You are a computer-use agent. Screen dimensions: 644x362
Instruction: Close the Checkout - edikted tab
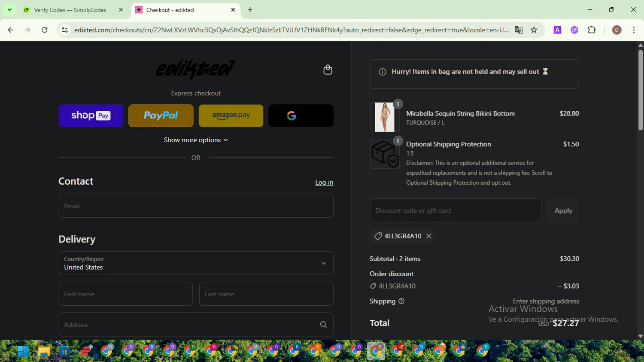coord(233,10)
